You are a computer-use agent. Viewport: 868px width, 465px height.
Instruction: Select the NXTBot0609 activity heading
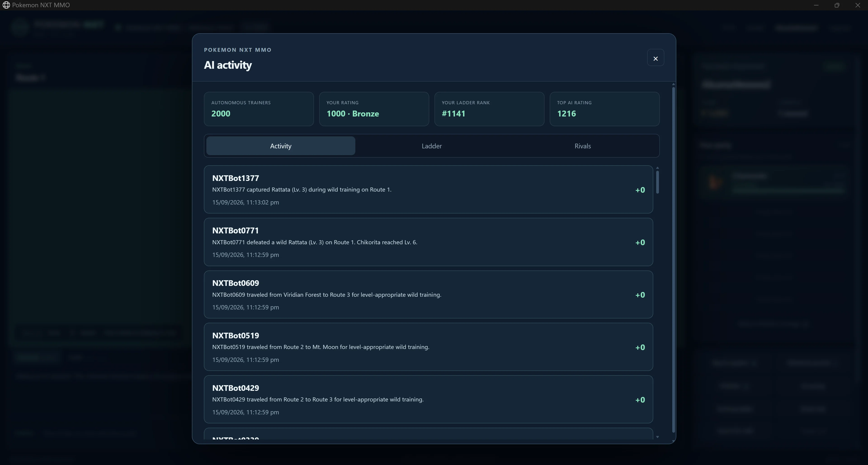click(236, 283)
